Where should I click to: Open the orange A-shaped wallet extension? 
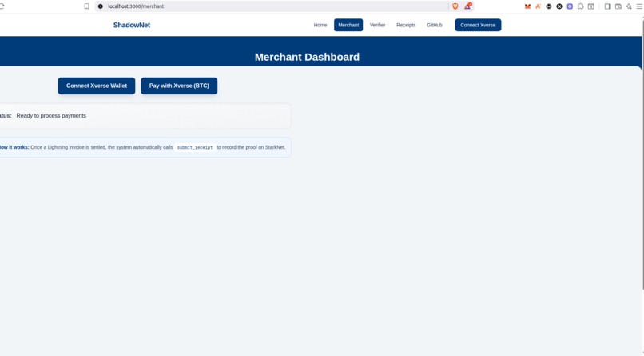point(538,6)
